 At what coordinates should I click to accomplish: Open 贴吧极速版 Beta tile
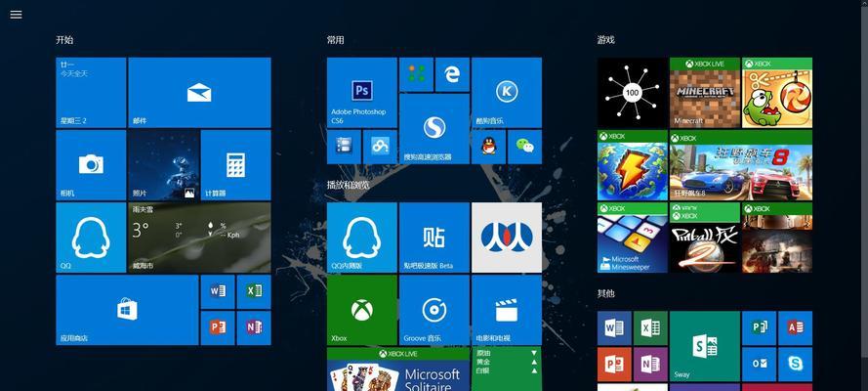point(434,238)
